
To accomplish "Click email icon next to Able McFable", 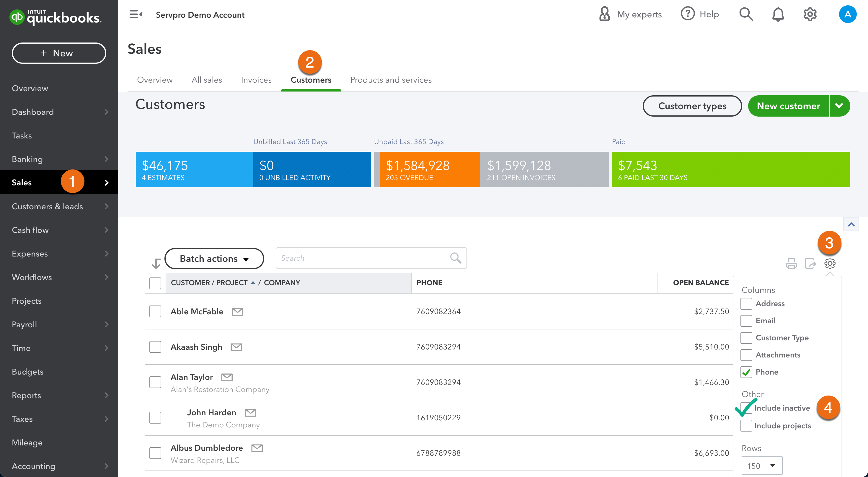I will [237, 312].
